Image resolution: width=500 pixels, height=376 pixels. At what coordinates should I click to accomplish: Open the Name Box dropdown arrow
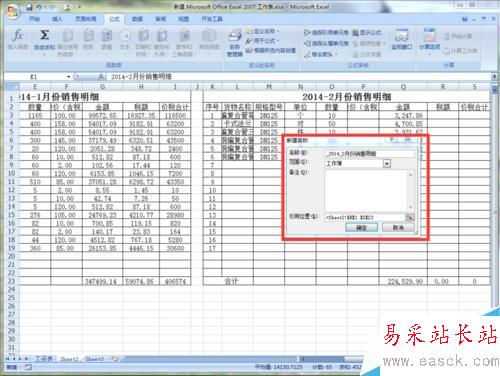(68, 77)
